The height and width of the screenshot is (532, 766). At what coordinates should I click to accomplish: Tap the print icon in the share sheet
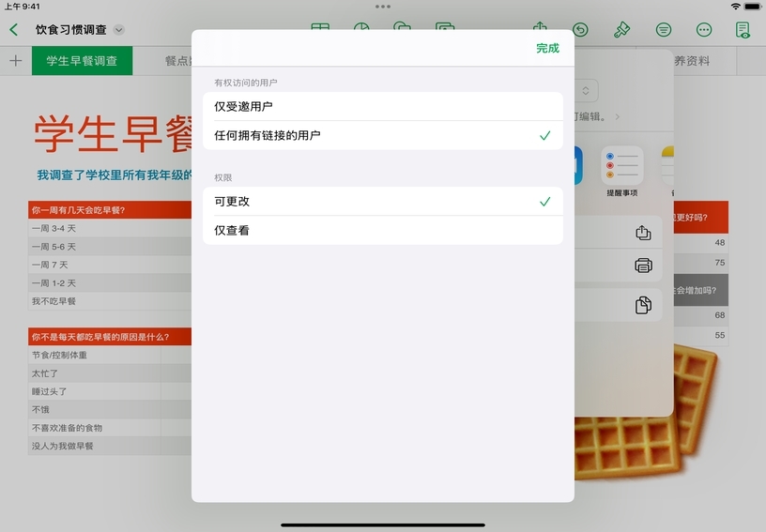tap(643, 266)
